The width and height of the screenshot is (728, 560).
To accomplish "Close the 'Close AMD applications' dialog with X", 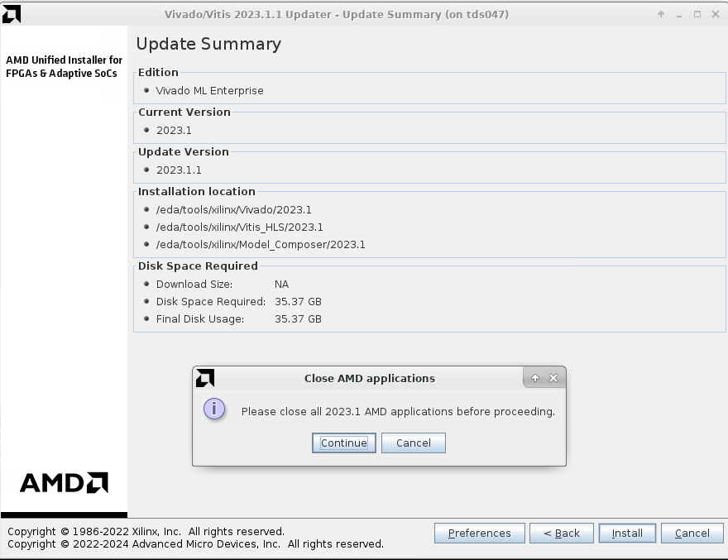I will pos(553,378).
